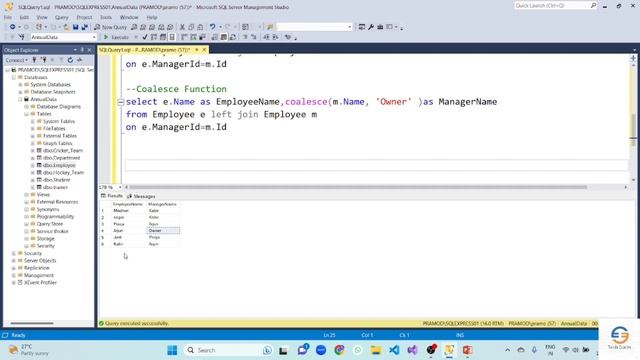Collapse the coalesce select statement outline
This screenshot has width=640, height=360.
tap(120, 102)
